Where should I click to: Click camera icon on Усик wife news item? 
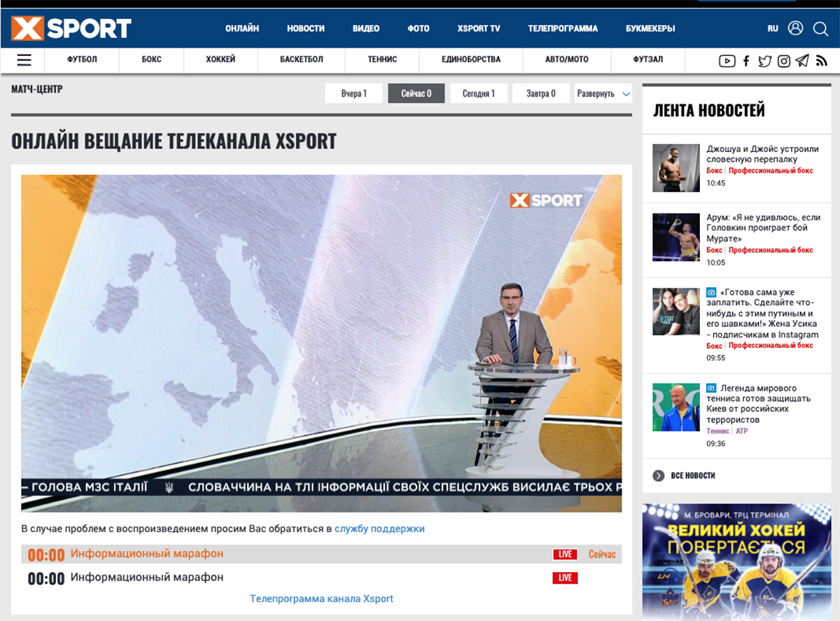711,293
